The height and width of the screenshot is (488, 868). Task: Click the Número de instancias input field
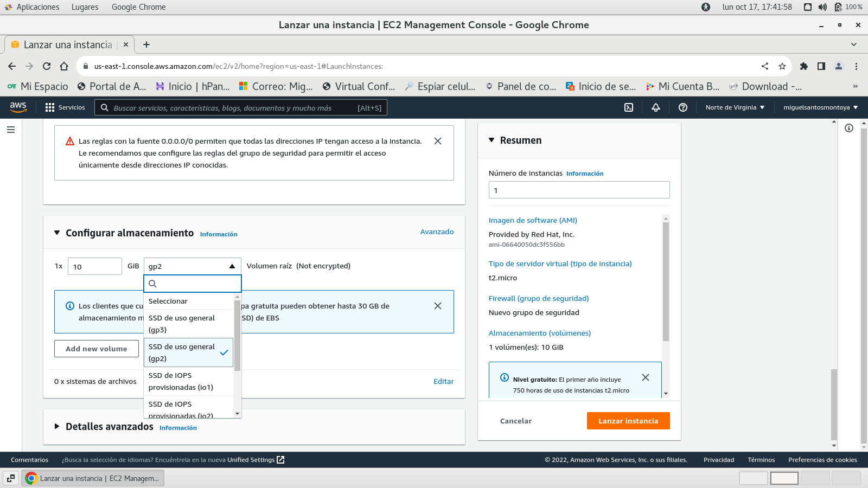(578, 190)
